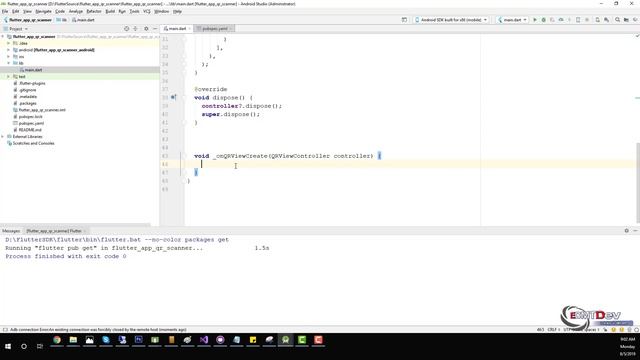640x360 pixels.
Task: Open the Sticky Notes taskbar icon
Action: 253,340
